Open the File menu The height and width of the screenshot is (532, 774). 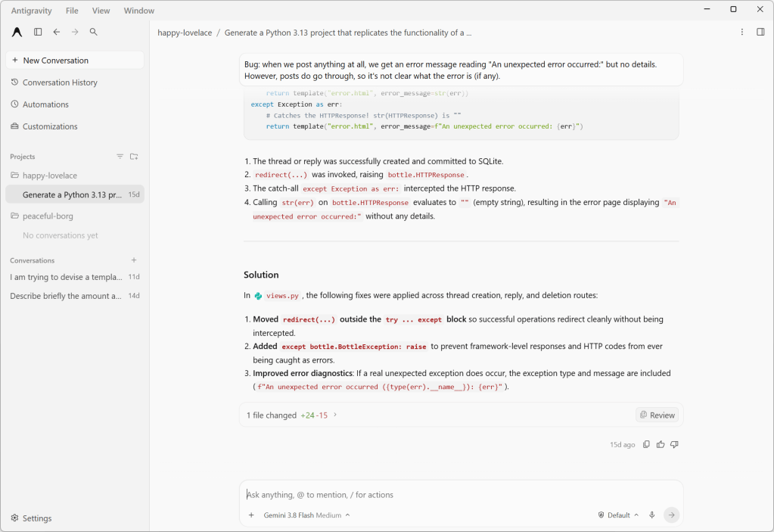[72, 11]
